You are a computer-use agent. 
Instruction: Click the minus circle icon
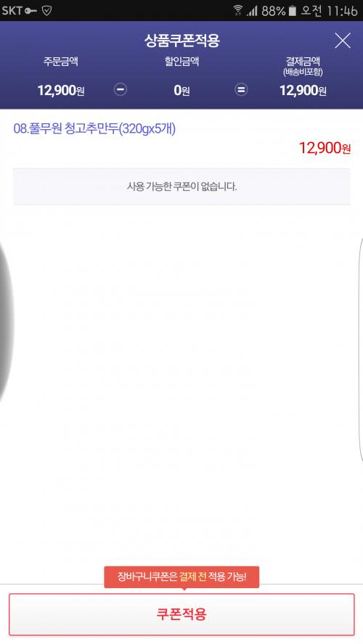click(x=120, y=89)
